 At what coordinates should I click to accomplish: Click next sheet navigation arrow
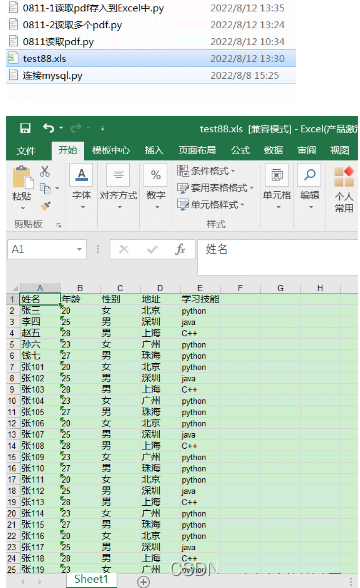pyautogui.click(x=40, y=582)
